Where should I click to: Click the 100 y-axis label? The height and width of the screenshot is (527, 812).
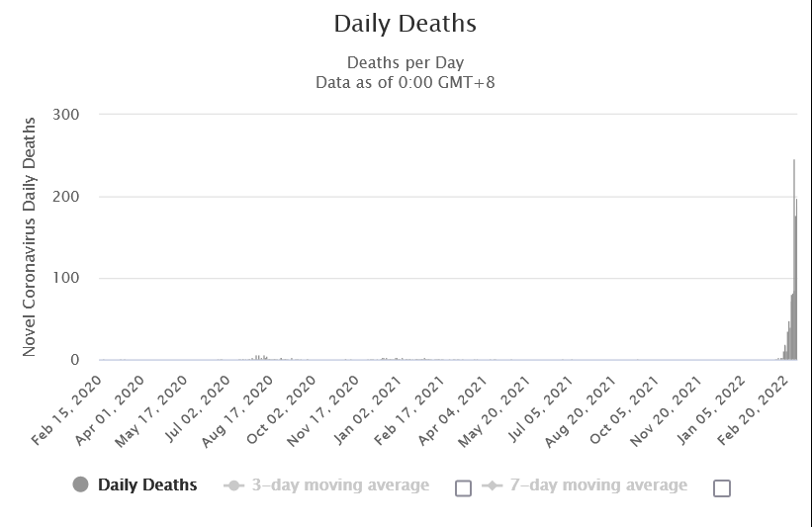(66, 279)
